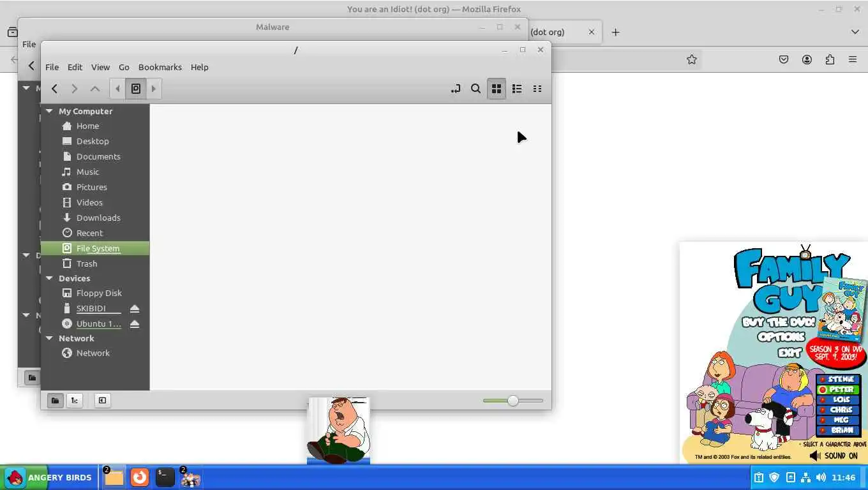Open the File menu
The image size is (868, 490).
pos(52,67)
